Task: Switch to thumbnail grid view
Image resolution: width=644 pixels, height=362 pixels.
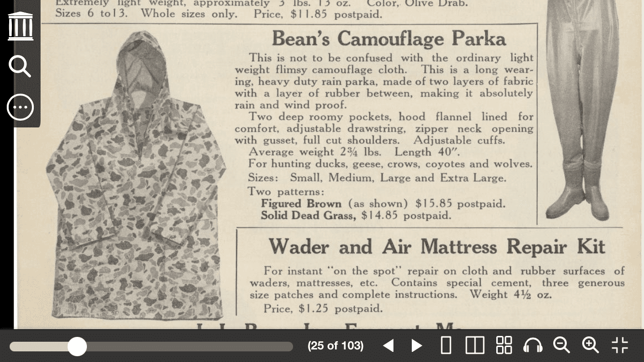Action: 504,346
